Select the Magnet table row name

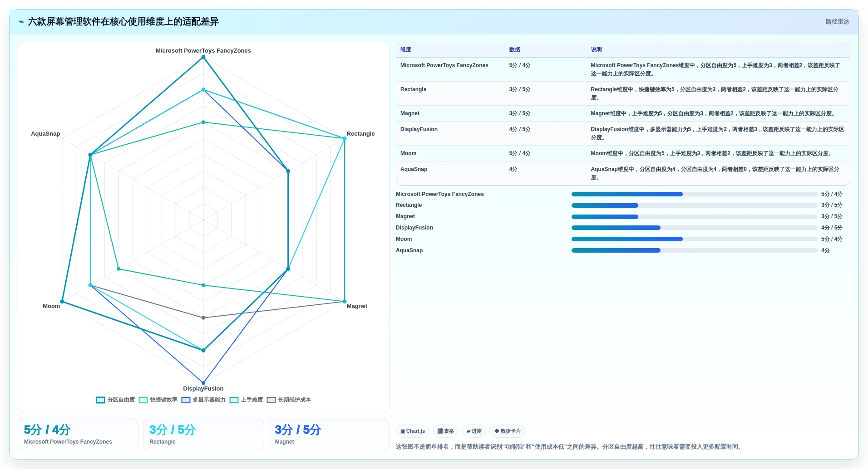coord(410,113)
